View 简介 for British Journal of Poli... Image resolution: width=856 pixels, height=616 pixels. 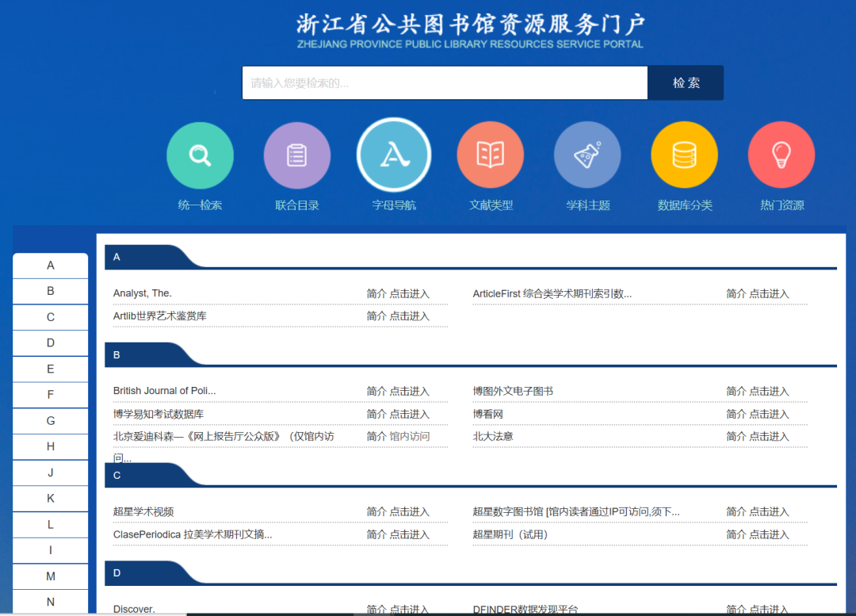376,392
